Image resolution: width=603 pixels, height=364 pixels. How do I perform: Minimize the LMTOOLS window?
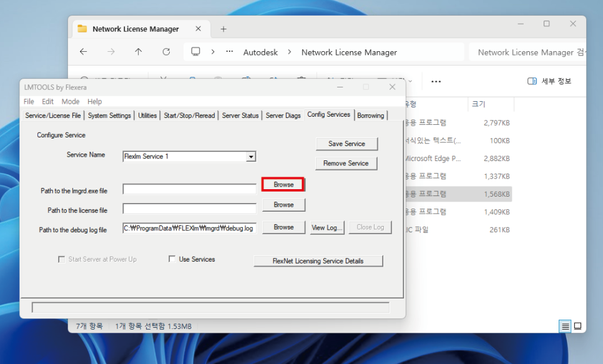340,87
